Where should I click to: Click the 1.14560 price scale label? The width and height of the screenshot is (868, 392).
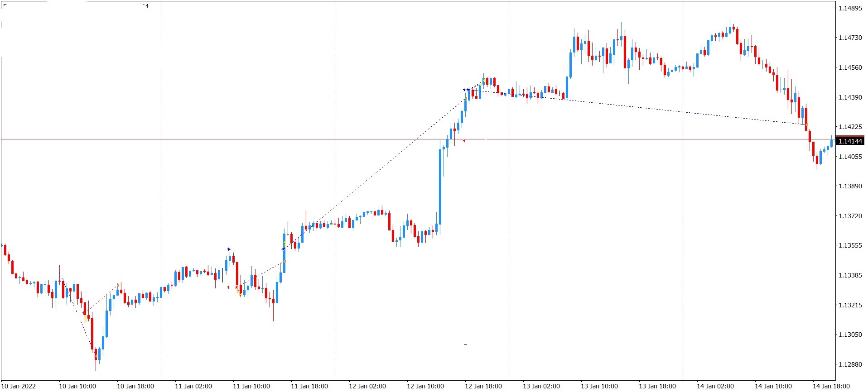850,67
